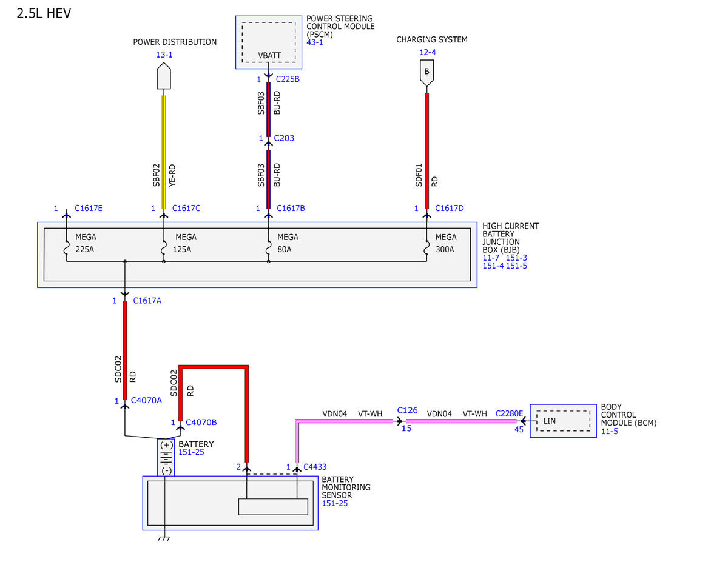Click the charging system B terminal symbol
728x562 pixels.
point(427,73)
